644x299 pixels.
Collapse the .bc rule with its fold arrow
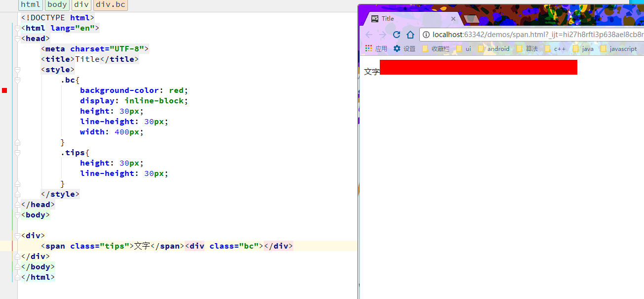17,80
